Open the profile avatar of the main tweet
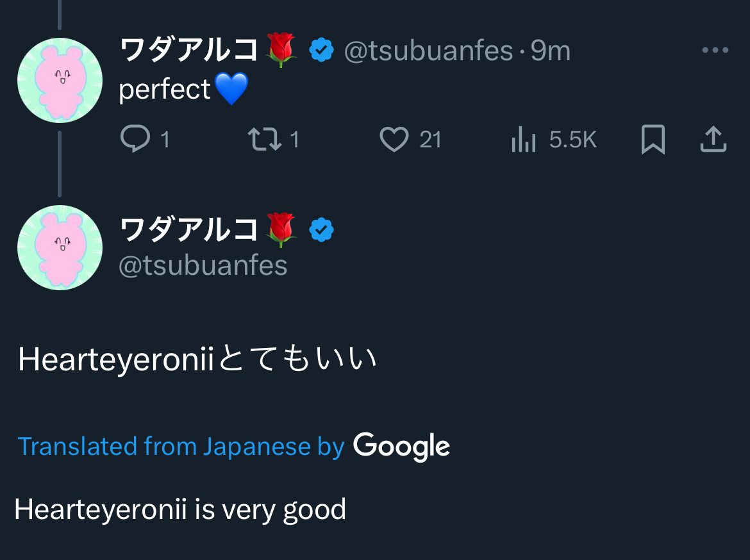Image resolution: width=750 pixels, height=560 pixels. pos(60,247)
